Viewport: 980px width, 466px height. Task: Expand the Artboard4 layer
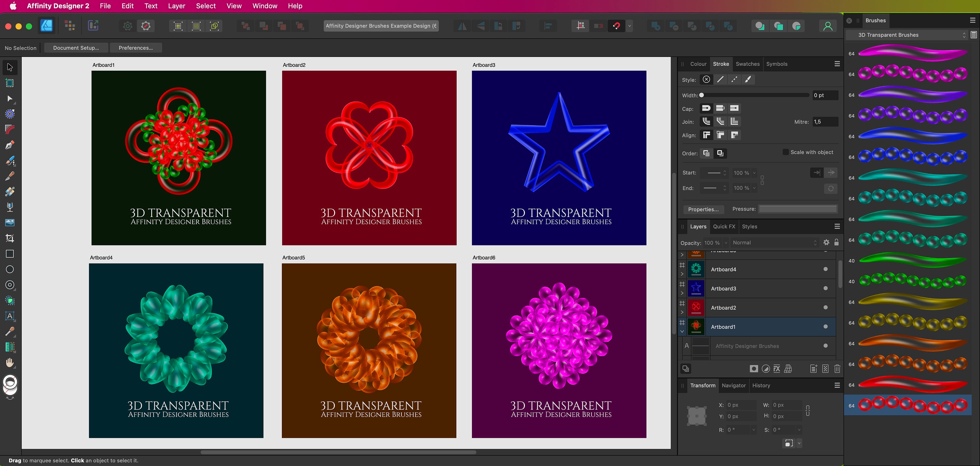[x=682, y=274]
